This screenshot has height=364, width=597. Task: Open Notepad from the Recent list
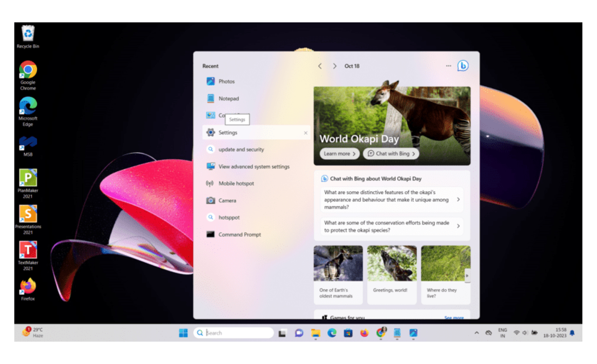tap(229, 98)
